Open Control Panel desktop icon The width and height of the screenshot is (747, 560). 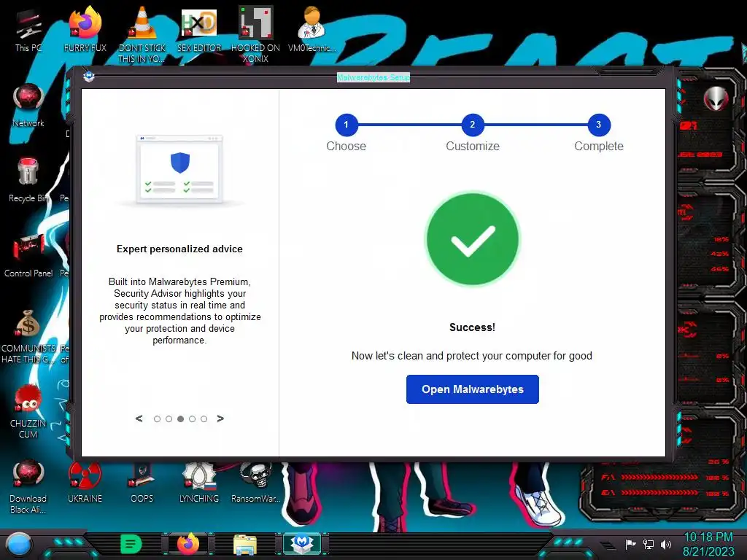tap(28, 256)
